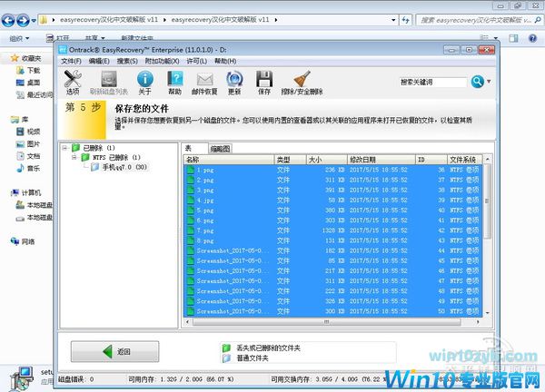Click the 返回 back button
This screenshot has height=392, width=545.
pyautogui.click(x=115, y=351)
